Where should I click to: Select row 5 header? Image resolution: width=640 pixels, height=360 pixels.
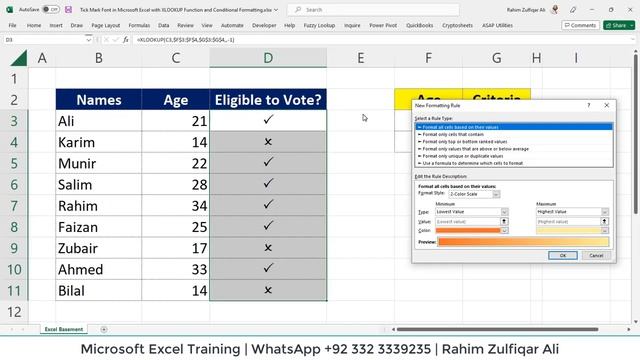point(14,163)
